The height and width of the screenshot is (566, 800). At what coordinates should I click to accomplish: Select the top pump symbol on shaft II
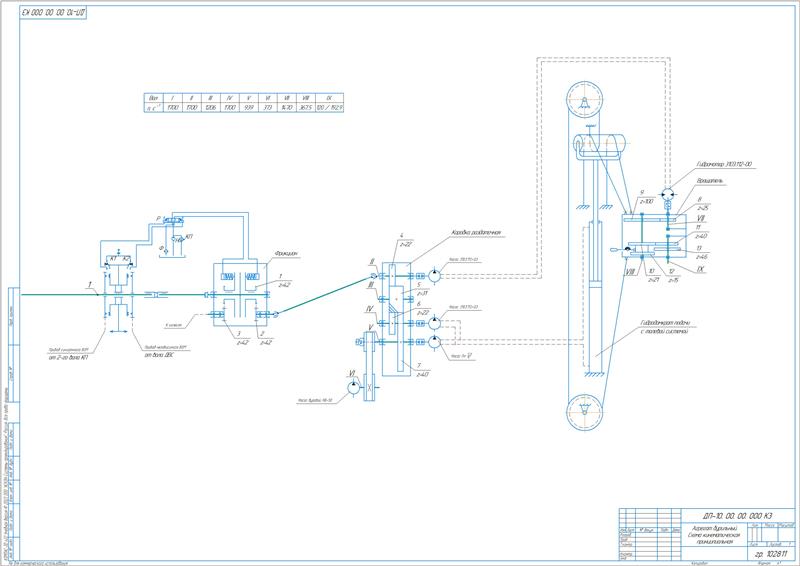(x=434, y=276)
